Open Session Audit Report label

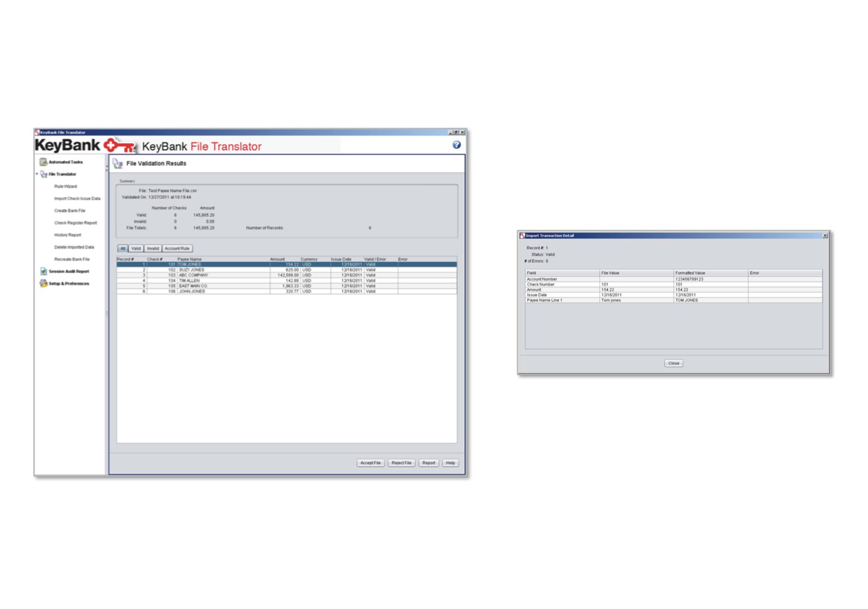pos(69,271)
